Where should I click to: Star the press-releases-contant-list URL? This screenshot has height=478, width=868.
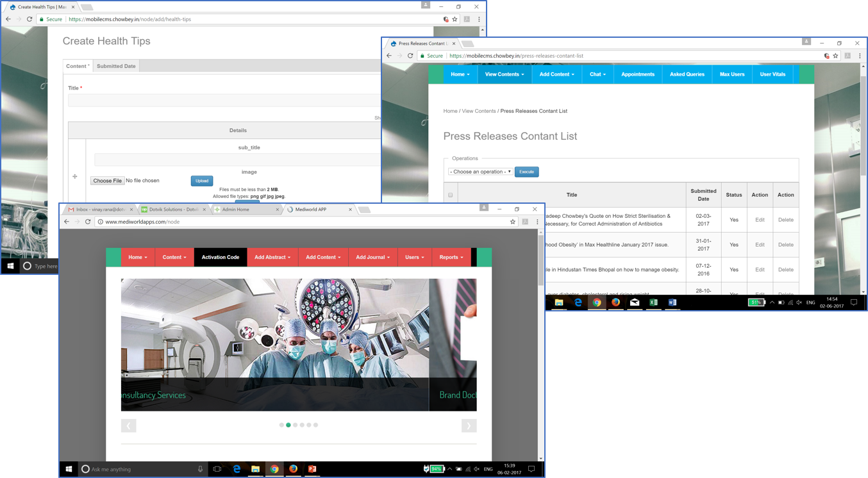click(x=835, y=56)
